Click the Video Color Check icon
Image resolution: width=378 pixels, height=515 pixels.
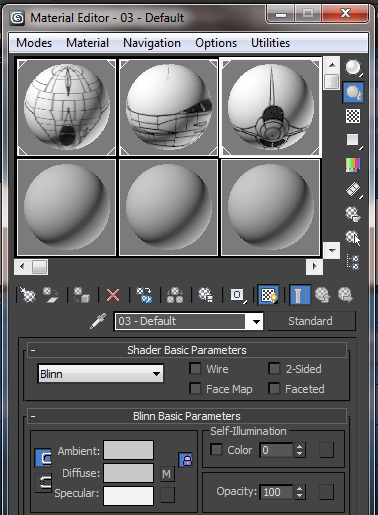pyautogui.click(x=353, y=165)
